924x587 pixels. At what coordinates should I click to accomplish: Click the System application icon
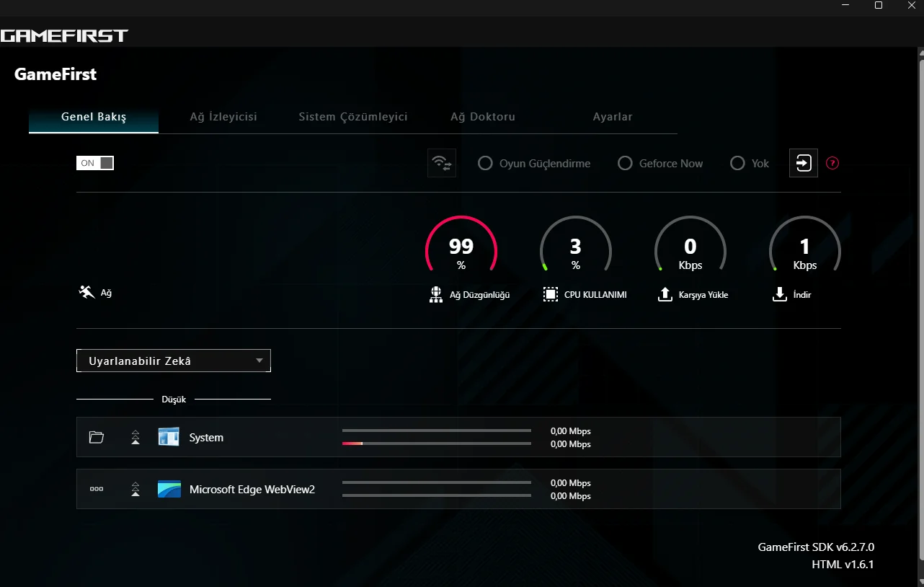tap(169, 437)
